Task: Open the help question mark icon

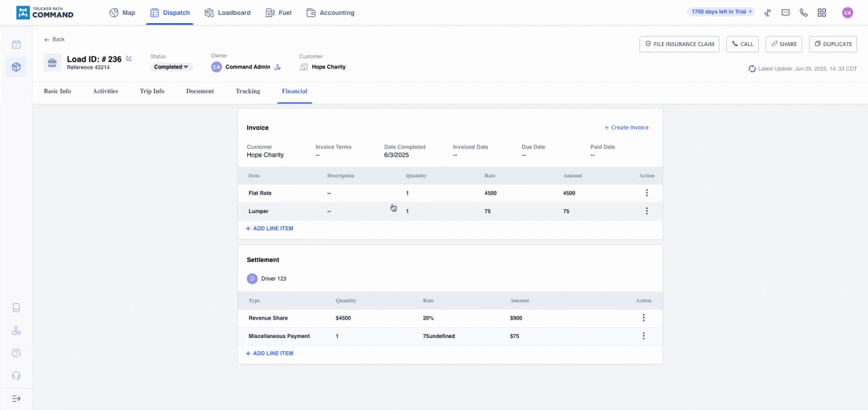Action: click(16, 353)
